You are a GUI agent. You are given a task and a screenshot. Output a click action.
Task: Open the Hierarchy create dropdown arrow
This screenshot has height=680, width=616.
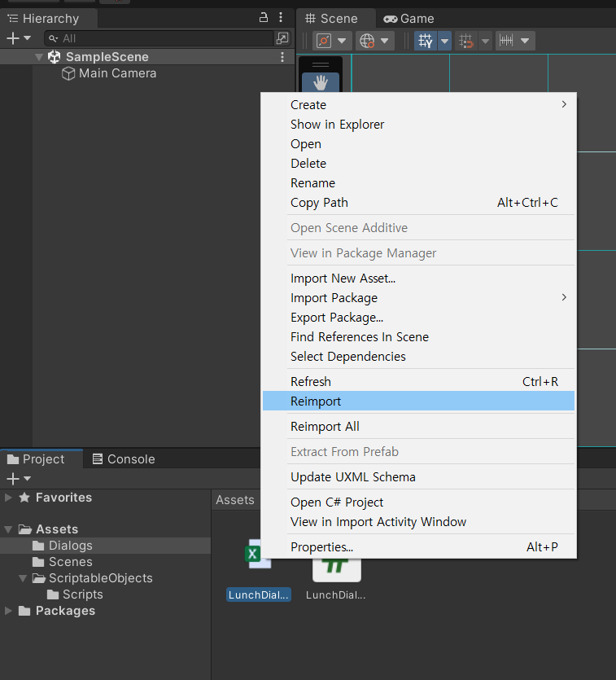point(27,38)
